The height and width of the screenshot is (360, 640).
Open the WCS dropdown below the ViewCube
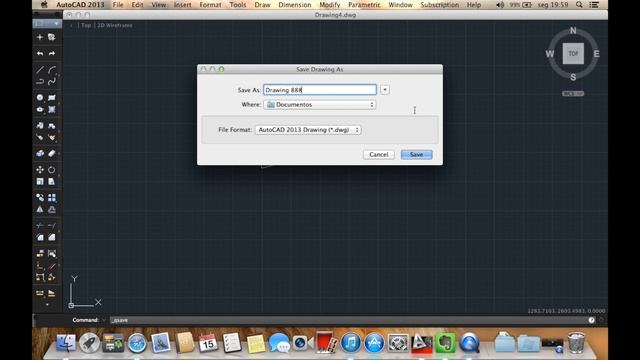pyautogui.click(x=573, y=93)
